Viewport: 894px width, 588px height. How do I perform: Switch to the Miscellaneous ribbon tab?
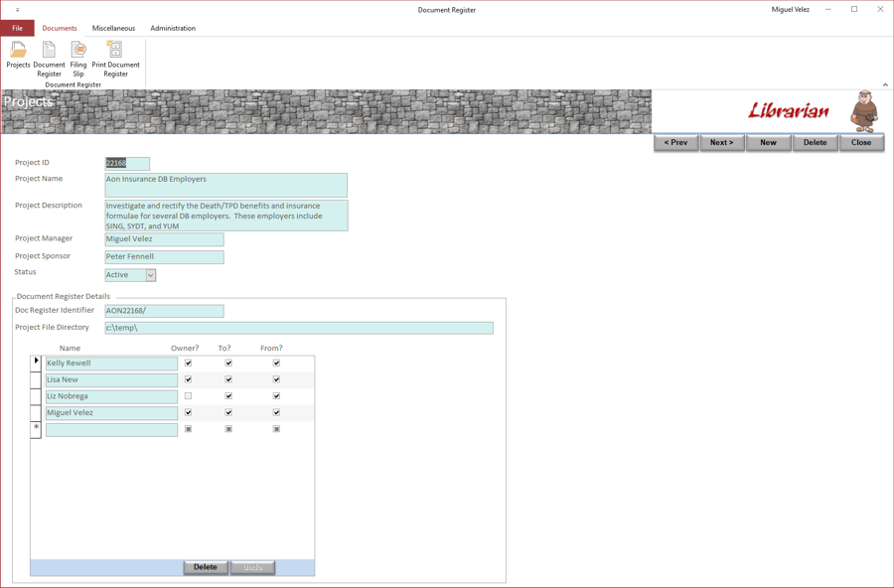click(x=114, y=28)
